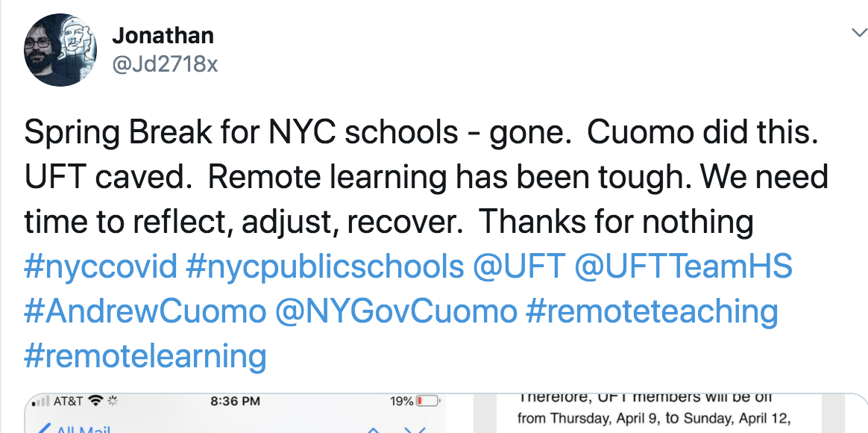Open the #nycpublicschools hashtag
This screenshot has height=433, width=868.
click(324, 267)
